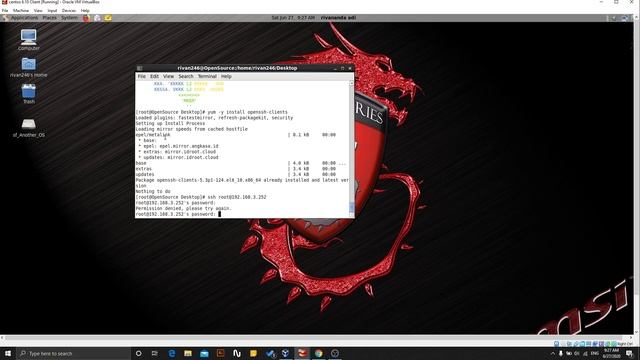Open Microsoft Edge from the taskbar
Viewport: 640px width, 360px height.
coord(171,353)
